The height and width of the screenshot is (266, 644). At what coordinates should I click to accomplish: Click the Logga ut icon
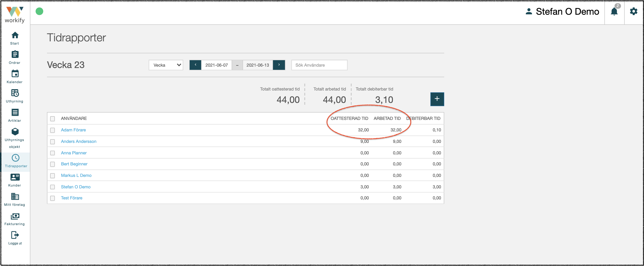tap(15, 235)
